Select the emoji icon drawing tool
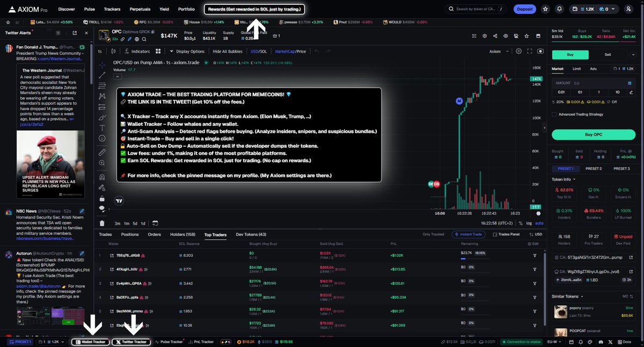Viewport: 644px width, 347px height. click(x=102, y=138)
